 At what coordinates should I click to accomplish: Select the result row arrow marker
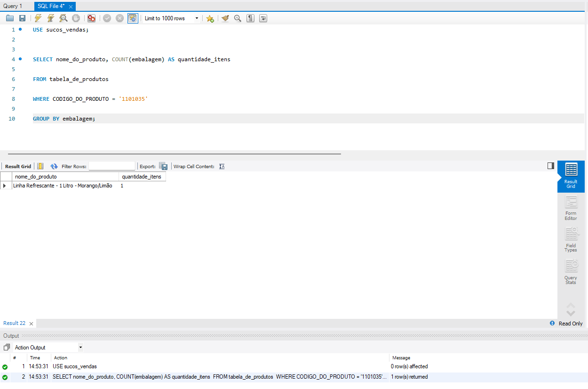[6, 186]
